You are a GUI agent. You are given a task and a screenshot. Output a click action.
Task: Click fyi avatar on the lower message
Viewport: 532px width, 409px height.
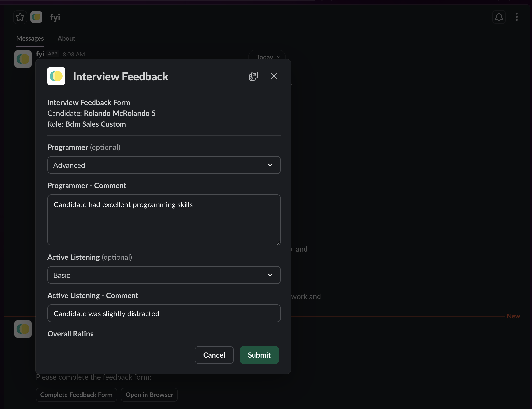pos(23,329)
